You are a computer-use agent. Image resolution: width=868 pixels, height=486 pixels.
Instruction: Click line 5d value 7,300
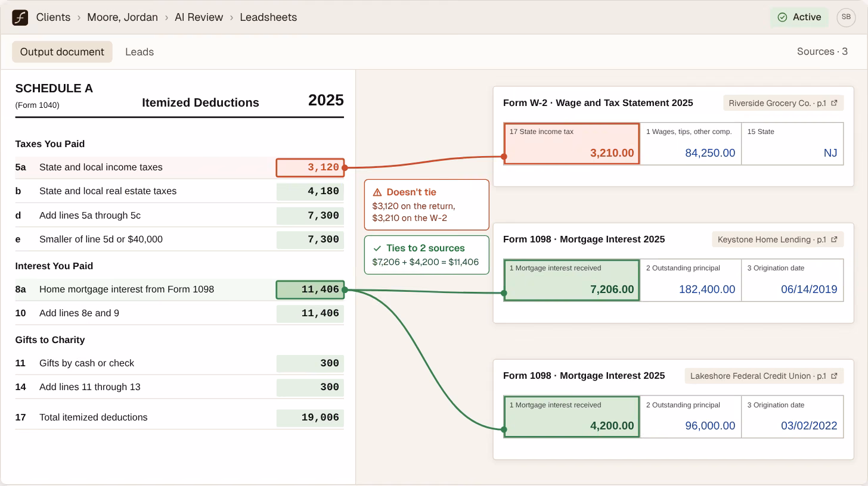pos(310,216)
